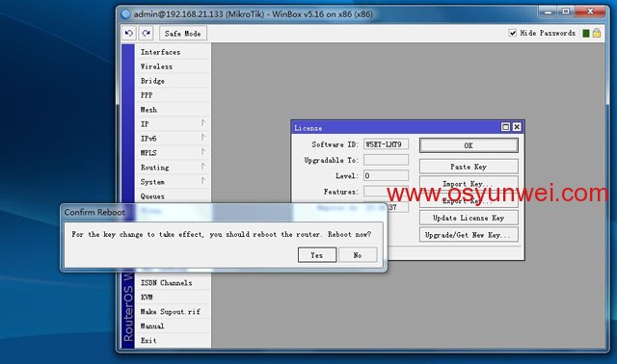
Task: Expand the Routing submenu arrow
Action: click(203, 167)
